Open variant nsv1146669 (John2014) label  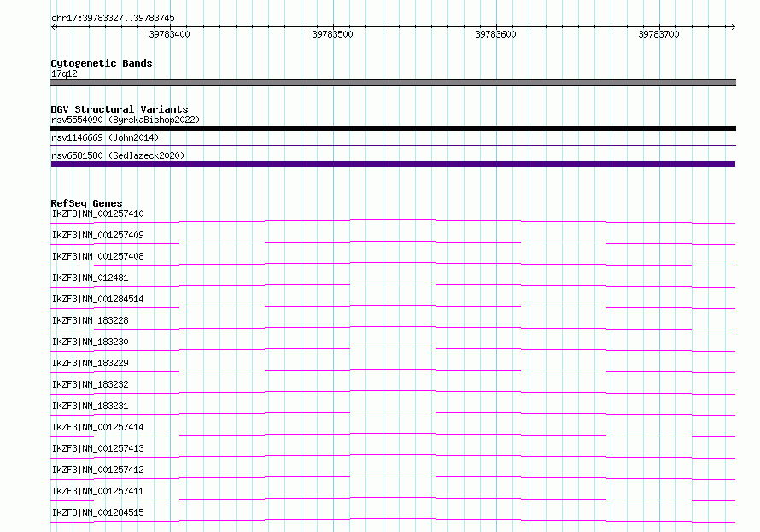tap(105, 137)
